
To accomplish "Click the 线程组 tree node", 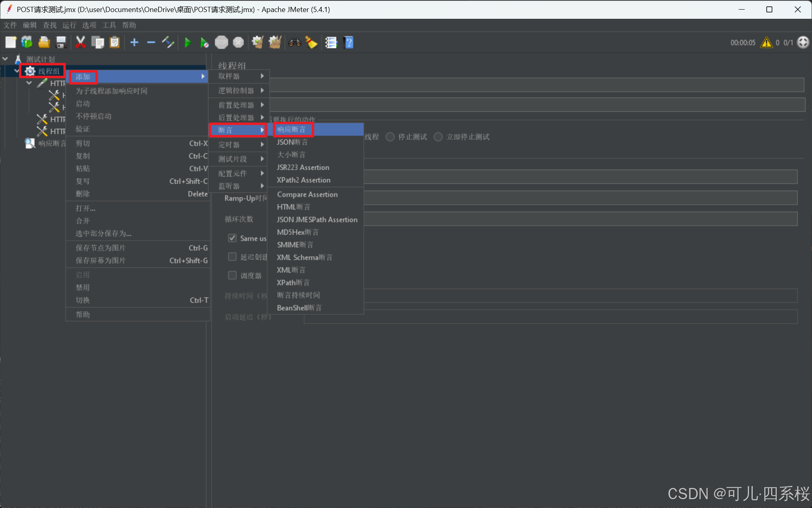I will coord(48,71).
